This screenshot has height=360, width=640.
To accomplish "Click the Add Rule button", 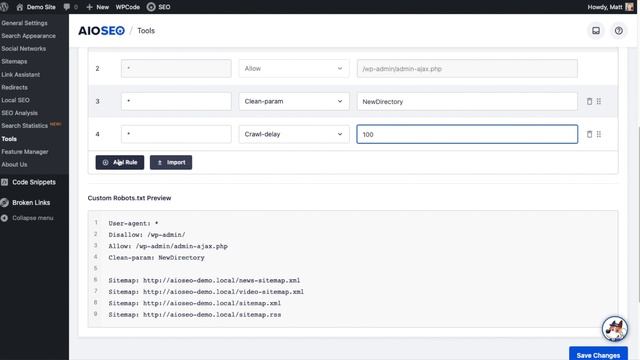I will (120, 162).
